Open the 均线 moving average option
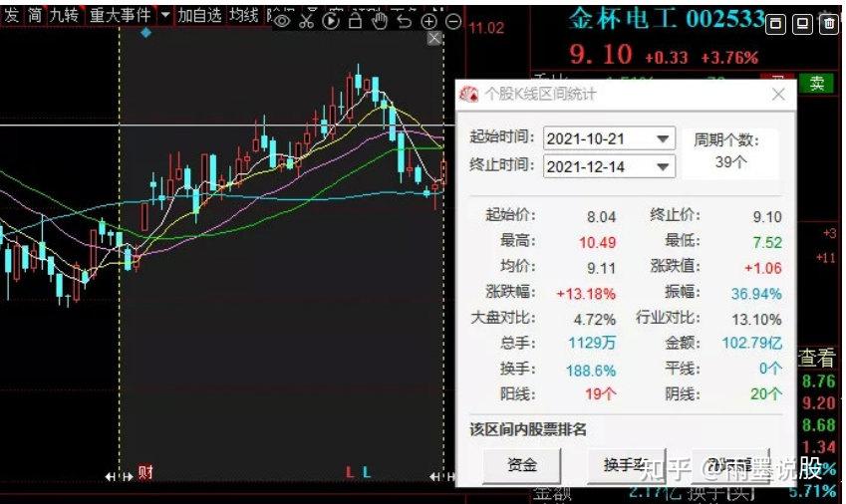 click(244, 15)
